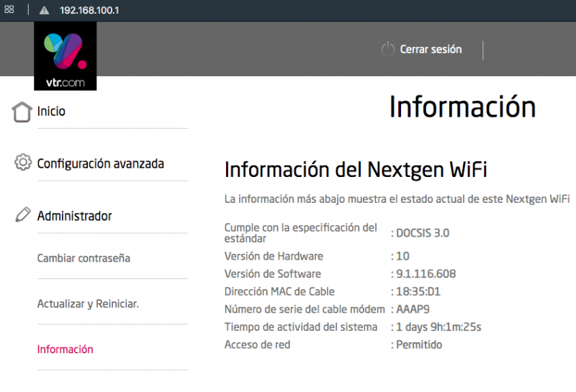Go to the Inicio menu item

pos(51,112)
